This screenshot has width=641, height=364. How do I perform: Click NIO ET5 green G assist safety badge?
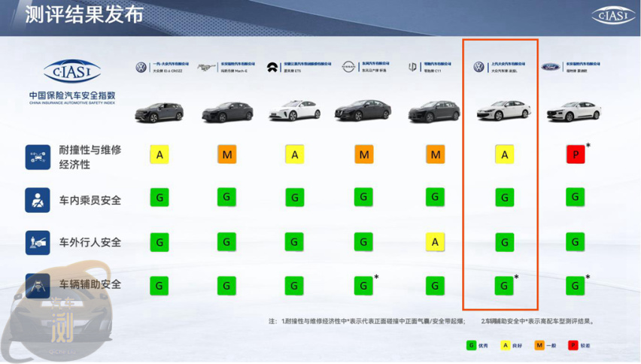(294, 286)
